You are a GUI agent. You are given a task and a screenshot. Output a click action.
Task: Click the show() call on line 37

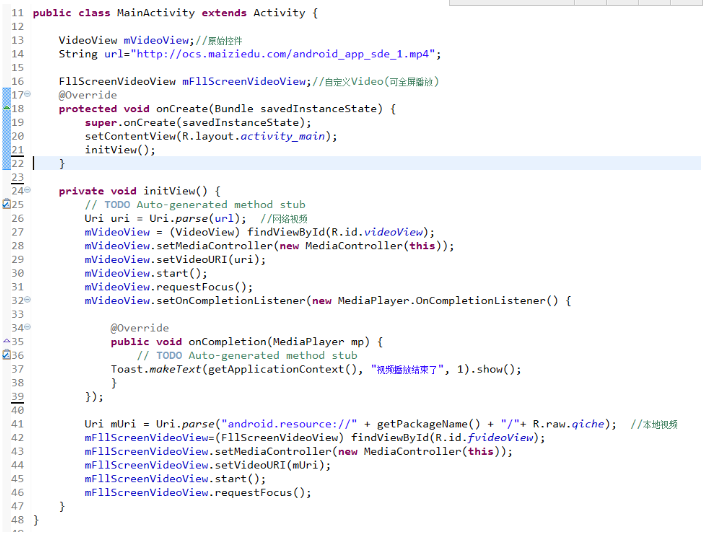pyautogui.click(x=496, y=369)
